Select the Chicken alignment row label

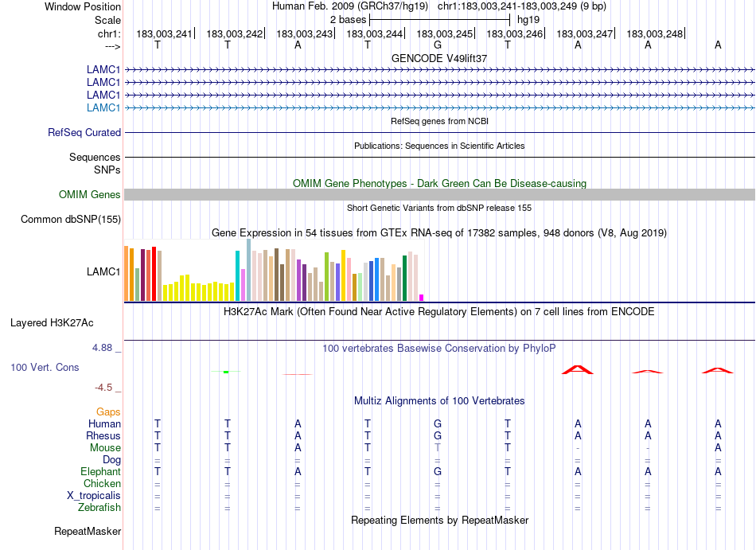pos(102,483)
